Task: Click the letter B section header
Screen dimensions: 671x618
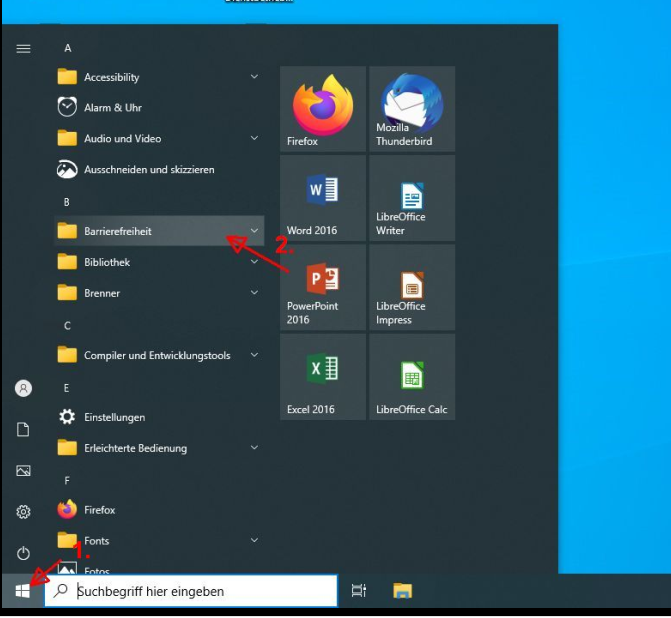Action: coord(67,202)
